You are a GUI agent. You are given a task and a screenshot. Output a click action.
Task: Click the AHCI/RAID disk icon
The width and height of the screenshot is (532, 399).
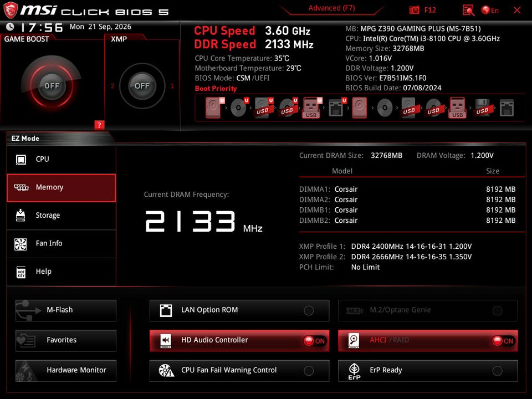354,341
